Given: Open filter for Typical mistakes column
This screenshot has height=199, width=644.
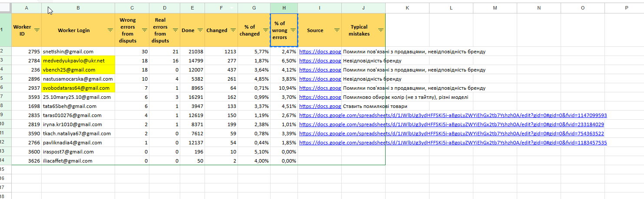Looking at the screenshot, I should pos(381,30).
